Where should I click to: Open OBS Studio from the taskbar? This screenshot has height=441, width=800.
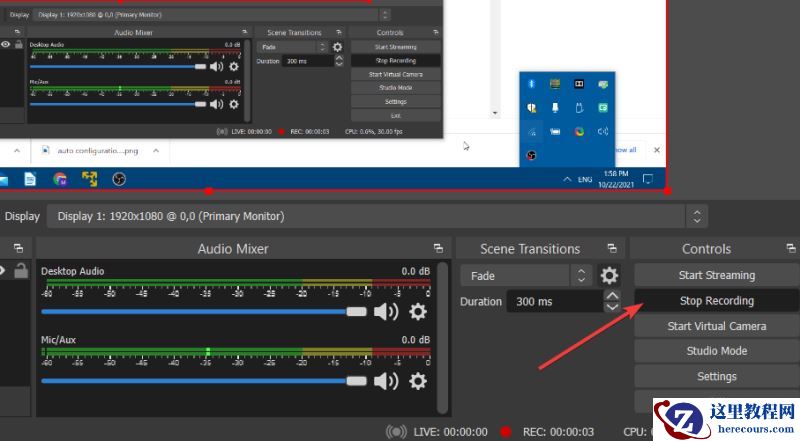pyautogui.click(x=119, y=179)
